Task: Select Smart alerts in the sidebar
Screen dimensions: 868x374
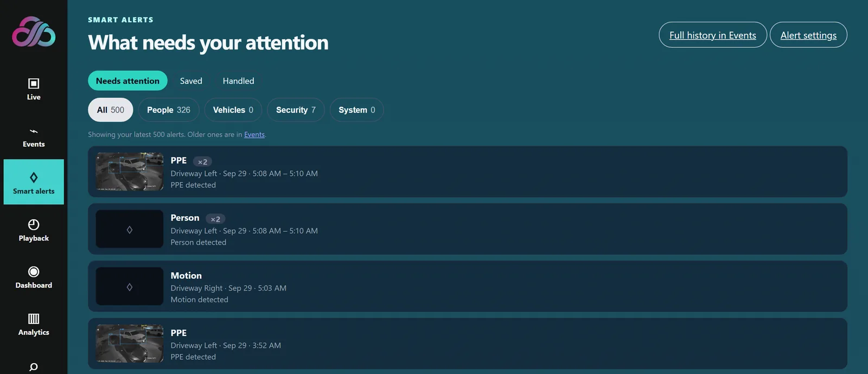Action: (x=34, y=182)
